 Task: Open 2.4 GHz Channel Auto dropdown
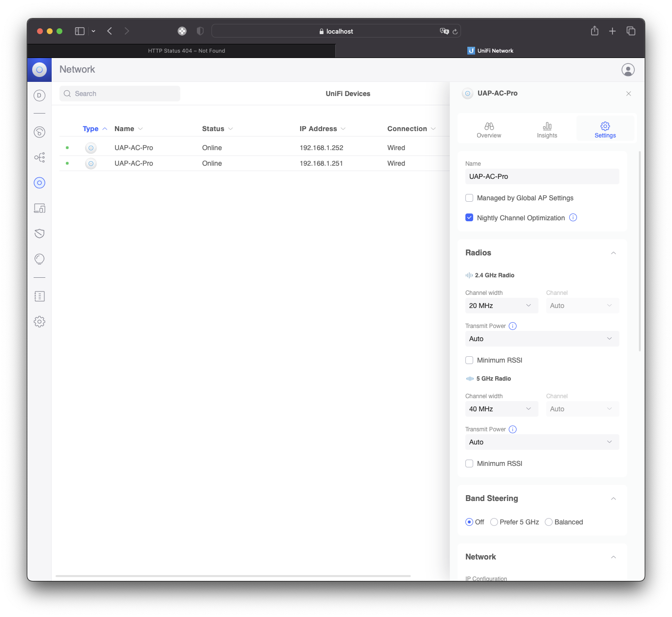(582, 306)
